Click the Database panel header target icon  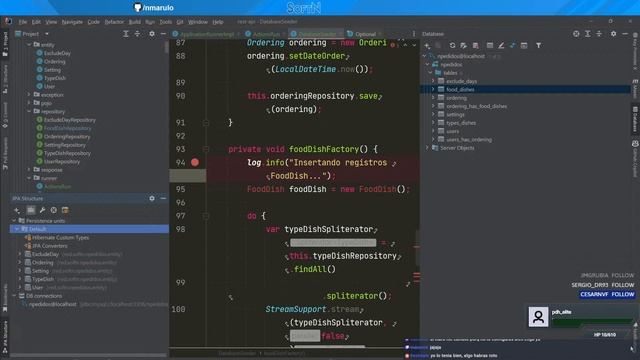(x=576, y=34)
